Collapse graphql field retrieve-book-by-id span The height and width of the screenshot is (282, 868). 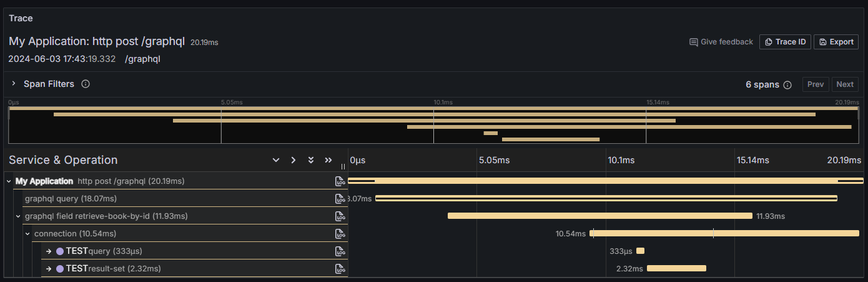click(x=18, y=216)
